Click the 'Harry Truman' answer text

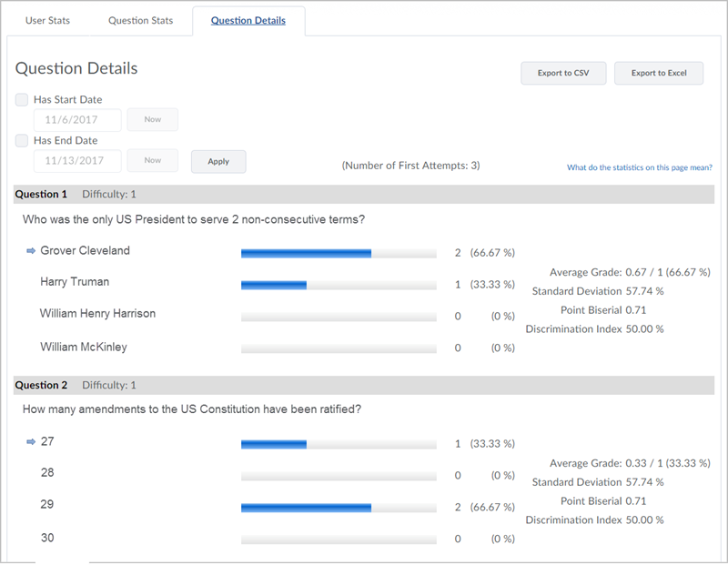pos(75,282)
